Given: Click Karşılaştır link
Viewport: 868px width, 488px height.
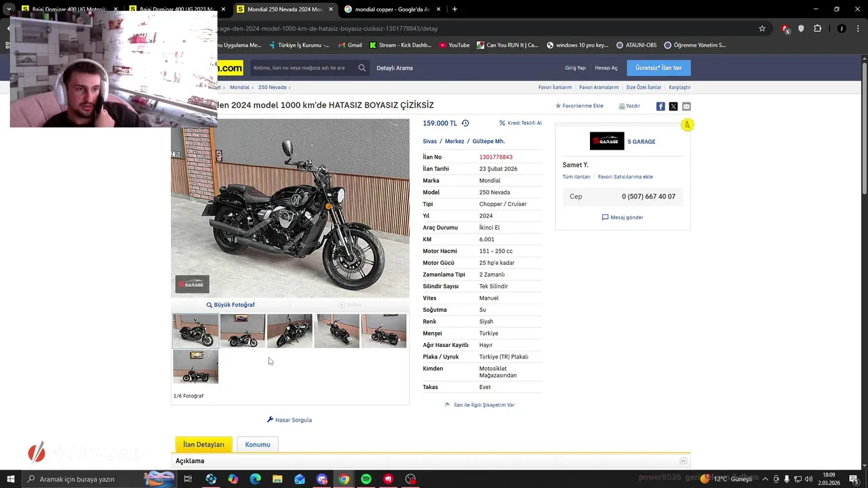Looking at the screenshot, I should [x=679, y=87].
